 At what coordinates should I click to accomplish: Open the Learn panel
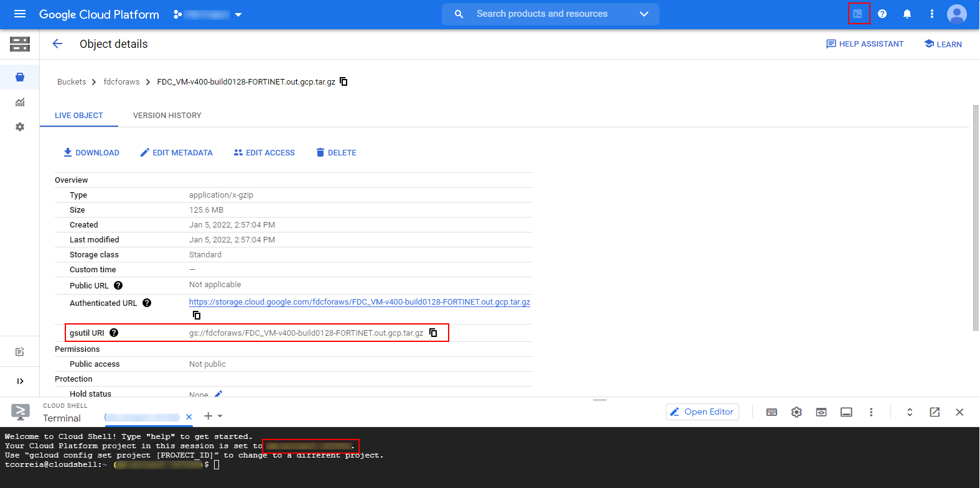point(943,44)
